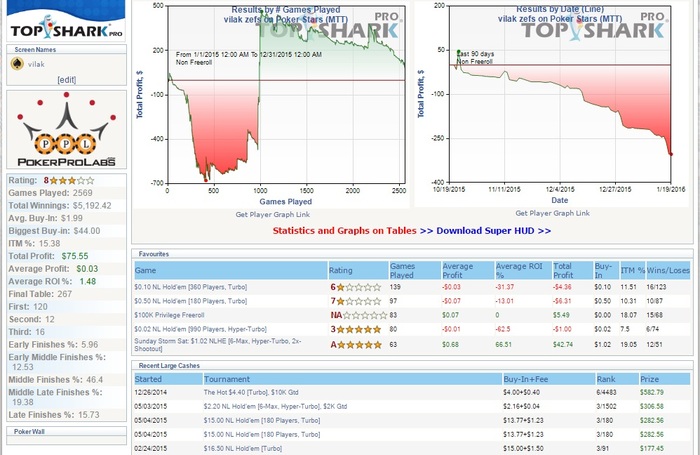Click Get Player Graph Link under Games Played graph
700x455 pixels.
[x=272, y=214]
